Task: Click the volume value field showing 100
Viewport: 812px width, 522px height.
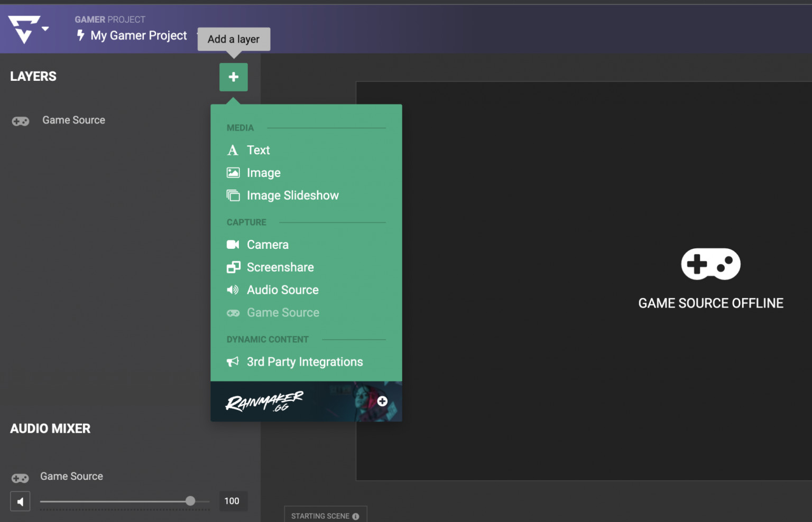Action: coord(233,501)
